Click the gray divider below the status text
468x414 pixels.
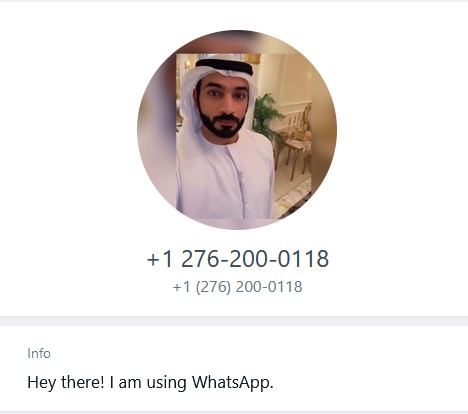[x=234, y=413]
